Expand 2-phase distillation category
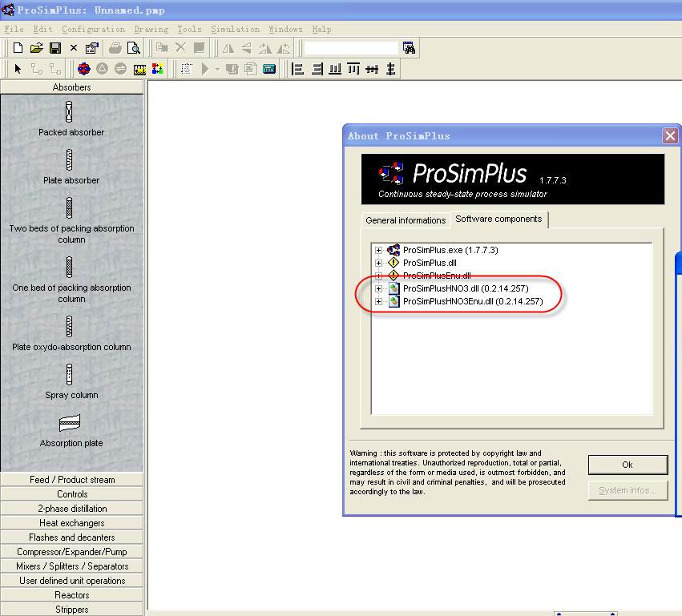Viewport: 682px width, 616px height. click(x=72, y=508)
